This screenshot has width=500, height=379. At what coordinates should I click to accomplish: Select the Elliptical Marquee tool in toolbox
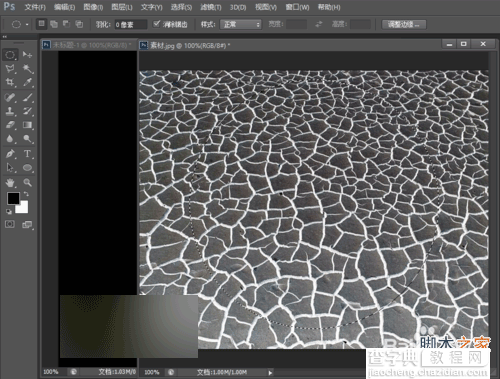tap(10, 55)
